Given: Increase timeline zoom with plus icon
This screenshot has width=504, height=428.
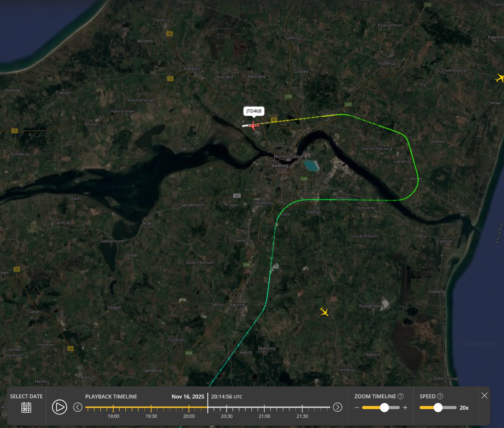Looking at the screenshot, I should pos(405,408).
